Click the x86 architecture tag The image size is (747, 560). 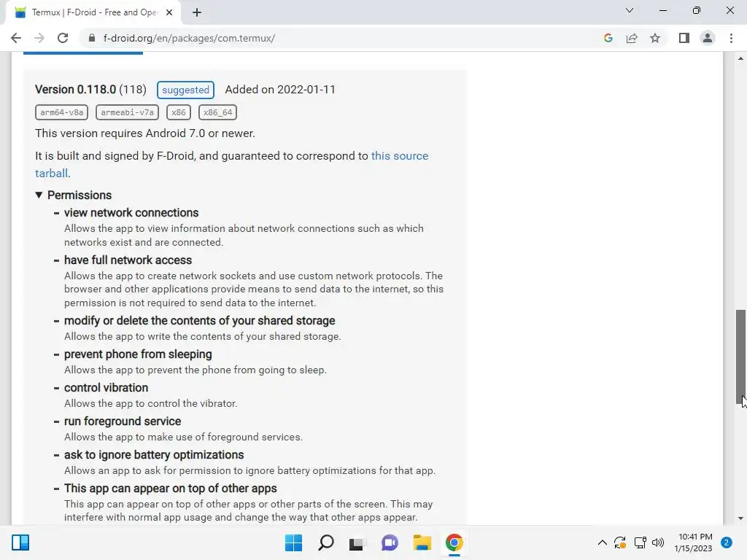point(179,112)
